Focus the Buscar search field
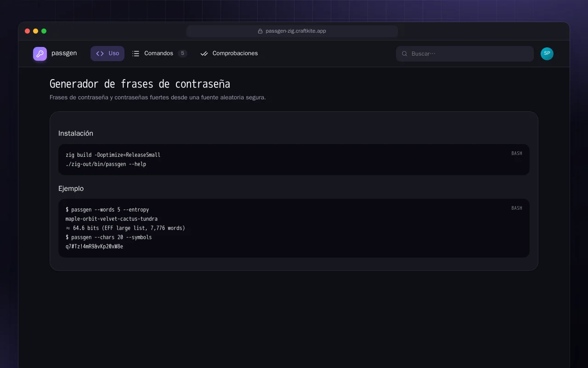Viewport: 588px width, 368px height. click(x=465, y=54)
